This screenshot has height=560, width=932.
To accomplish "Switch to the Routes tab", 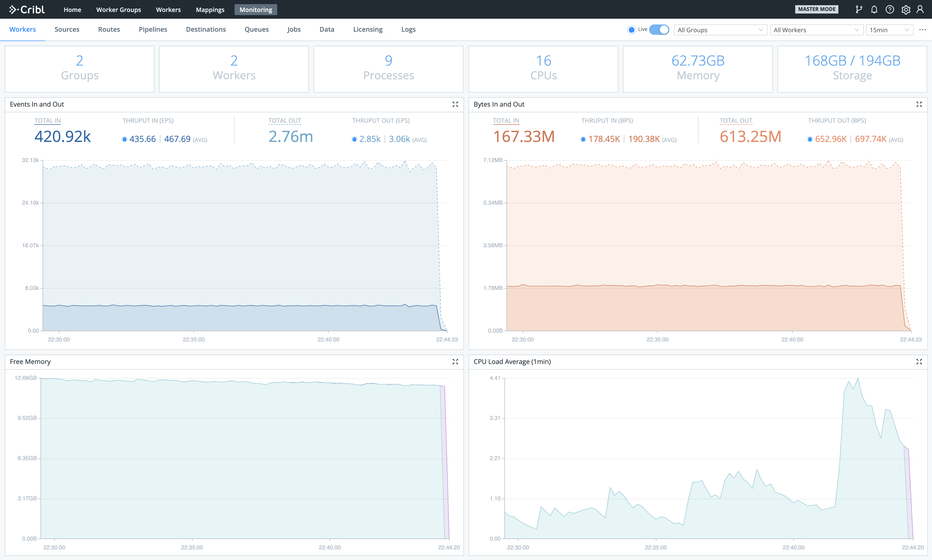I will [109, 29].
